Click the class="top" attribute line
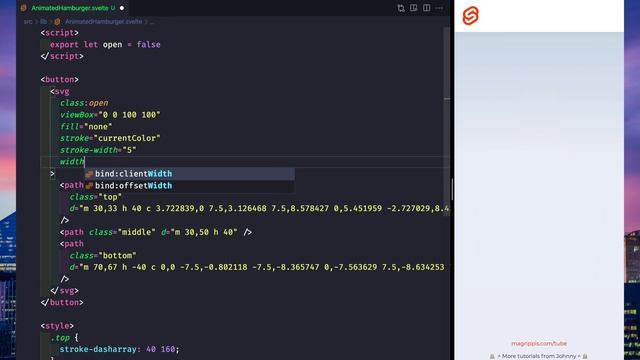640x360 pixels. click(x=96, y=197)
